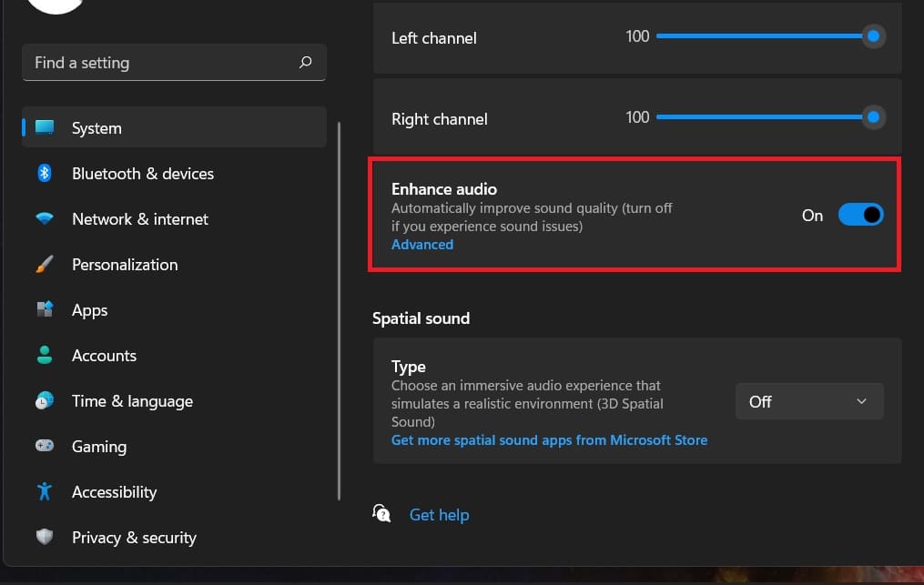
Task: Click the Wi-Fi network icon in sidebar
Action: pos(45,218)
